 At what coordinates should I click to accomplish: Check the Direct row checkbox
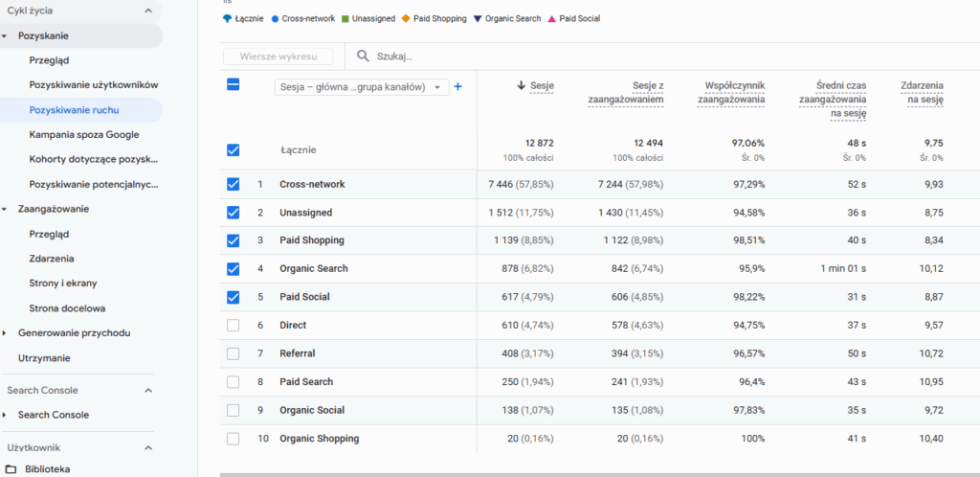234,326
